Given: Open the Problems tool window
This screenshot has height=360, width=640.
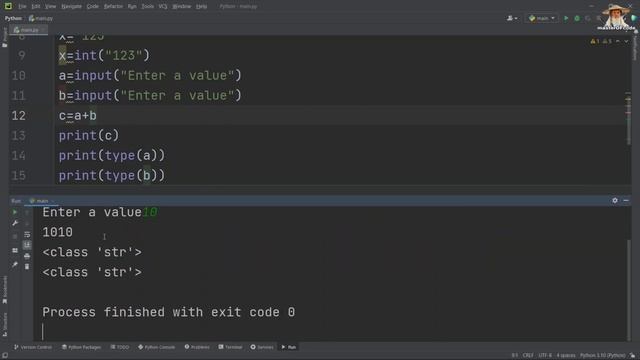Looking at the screenshot, I should click(x=197, y=347).
